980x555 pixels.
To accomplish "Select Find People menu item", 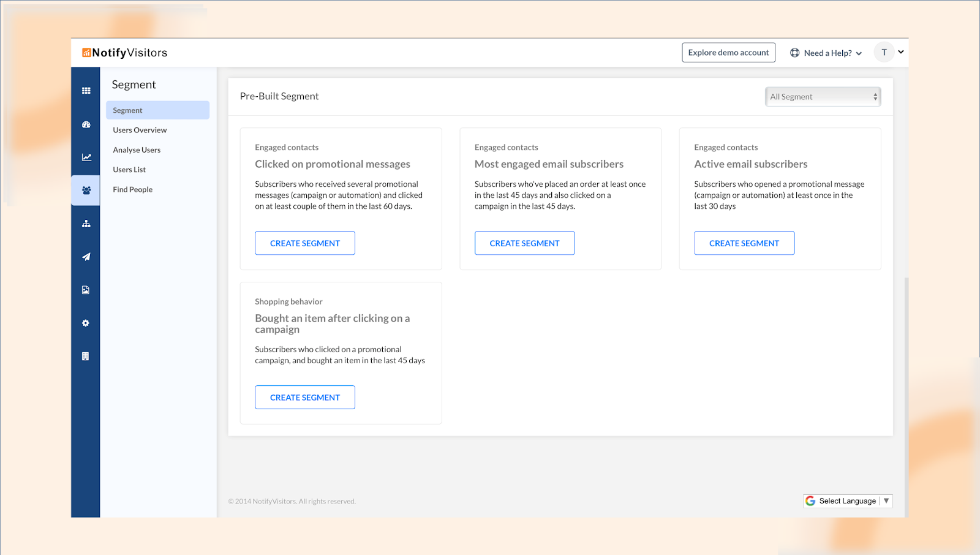I will [x=133, y=189].
